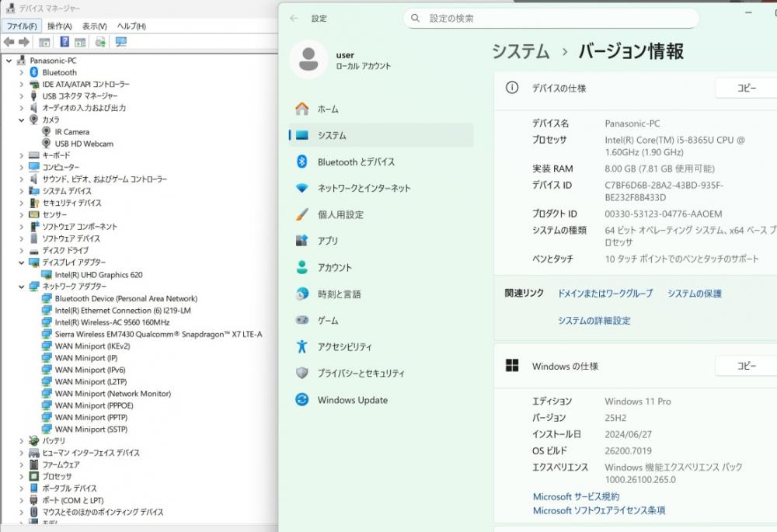
Task: Collapse the ディスプレイ アダプター node
Action: 21,263
